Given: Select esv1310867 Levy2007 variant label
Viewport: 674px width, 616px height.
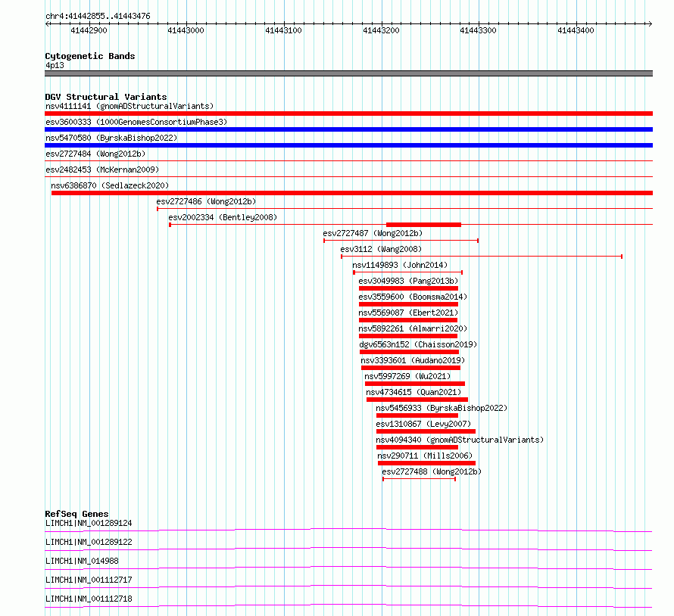Looking at the screenshot, I should [423, 424].
